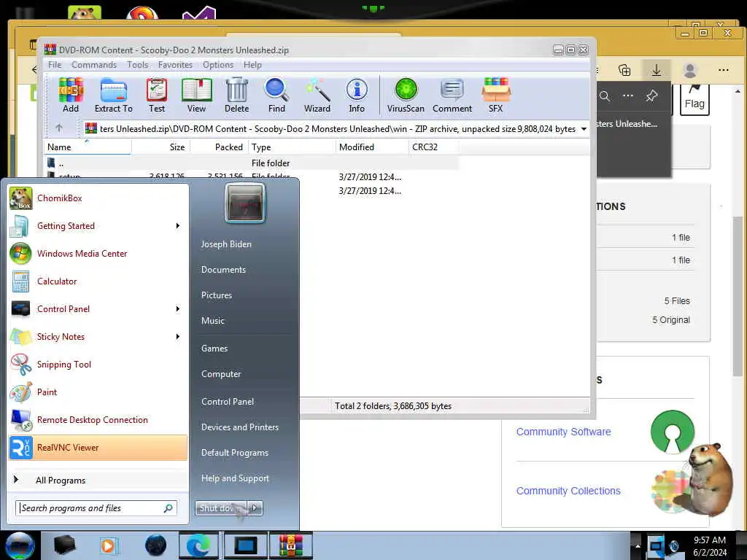Open the Help menu in WinRAR
Image resolution: width=747 pixels, height=560 pixels.
tap(252, 65)
